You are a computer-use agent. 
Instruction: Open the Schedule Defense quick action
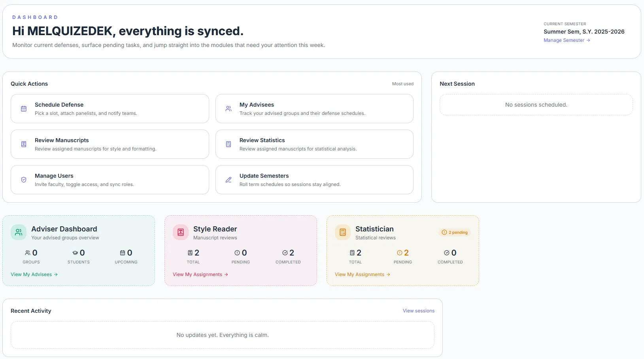click(110, 109)
